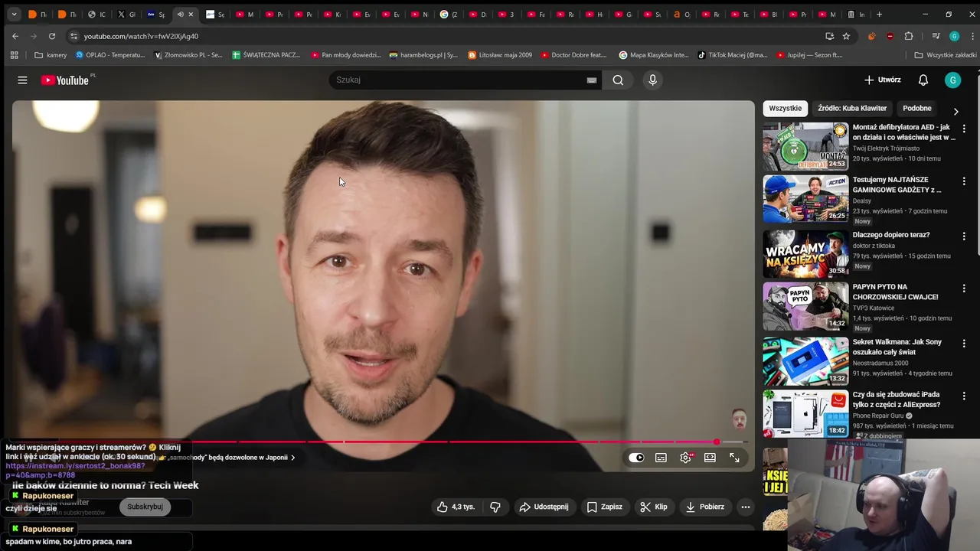Open Czy da się zbudować iPada title
Screen dimensions: 980x551
(897, 399)
